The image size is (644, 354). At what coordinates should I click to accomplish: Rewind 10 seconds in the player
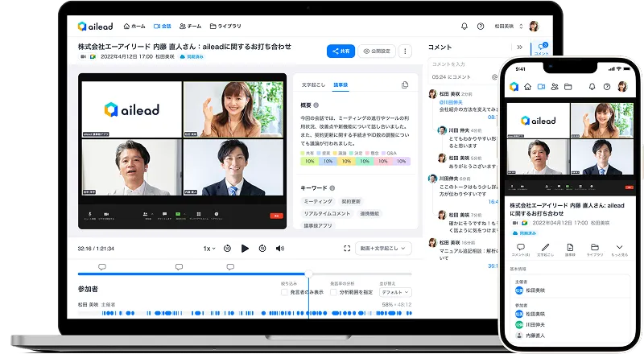[x=227, y=249]
